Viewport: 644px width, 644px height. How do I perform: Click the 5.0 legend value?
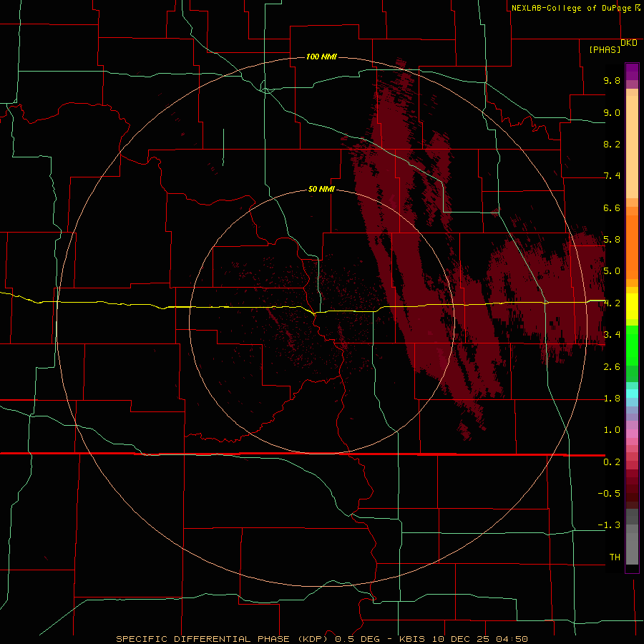[612, 271]
